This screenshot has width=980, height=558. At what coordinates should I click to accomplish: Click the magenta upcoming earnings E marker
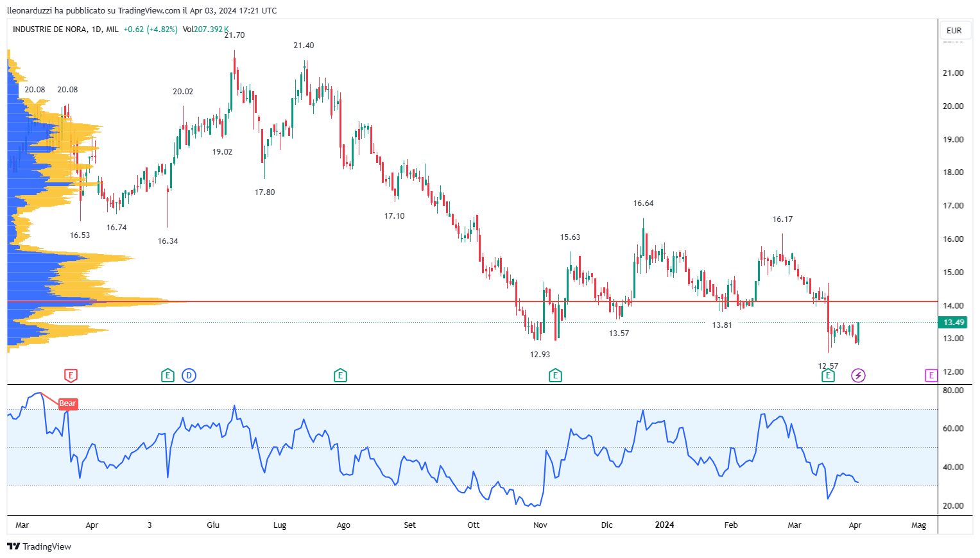pos(931,375)
